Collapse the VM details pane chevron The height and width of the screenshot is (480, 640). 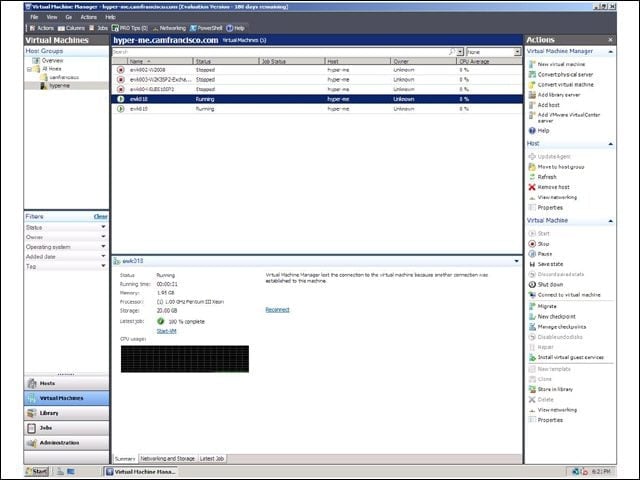pyautogui.click(x=516, y=261)
